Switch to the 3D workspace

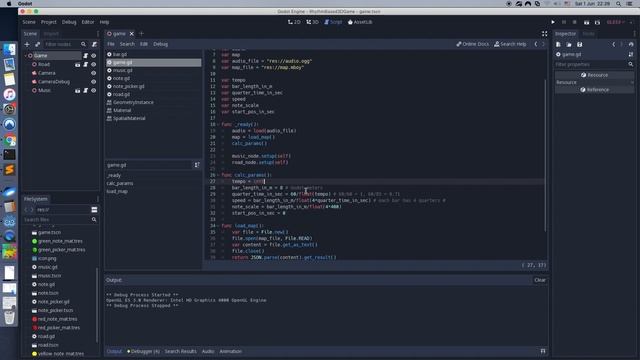312,22
